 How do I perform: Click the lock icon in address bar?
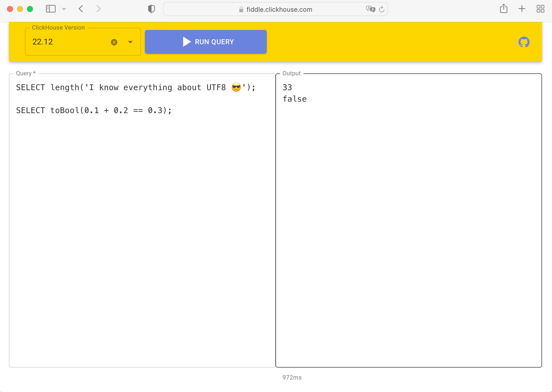[x=241, y=9]
